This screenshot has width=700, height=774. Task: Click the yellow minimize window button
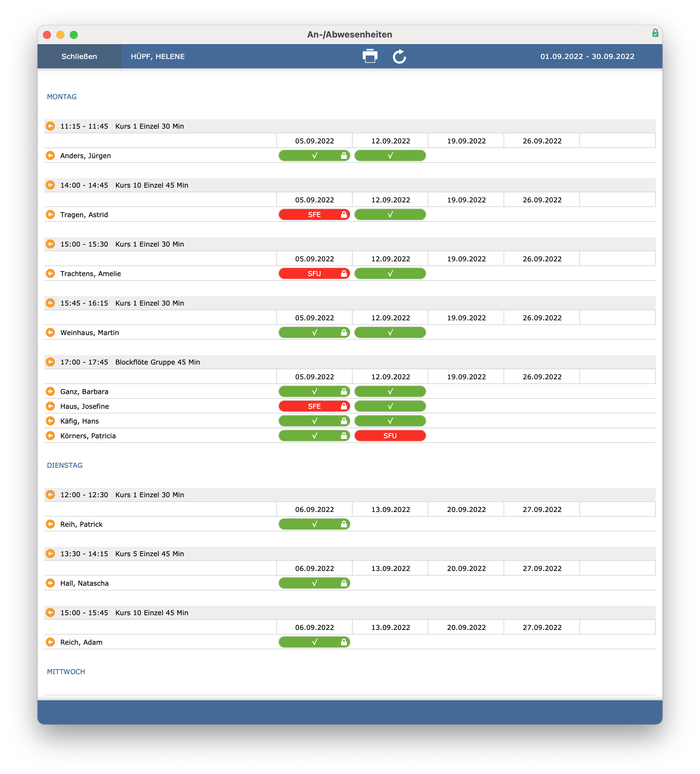click(x=60, y=35)
